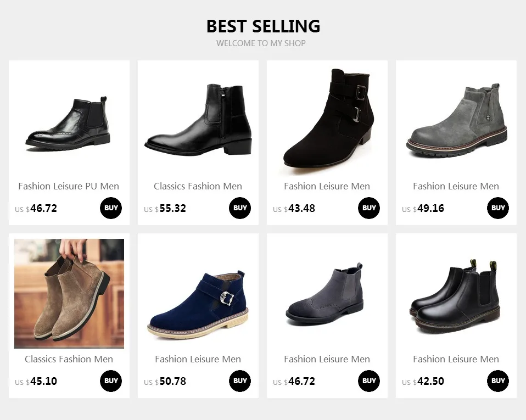
Task: Click BUY button for $42.50 black boots
Action: pyautogui.click(x=498, y=381)
